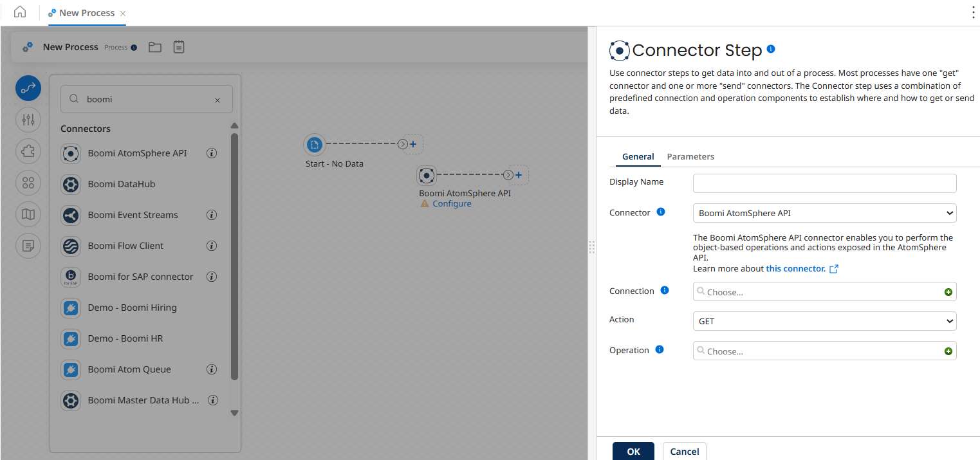Change the Action from GET
This screenshot has height=460, width=980.
point(824,321)
